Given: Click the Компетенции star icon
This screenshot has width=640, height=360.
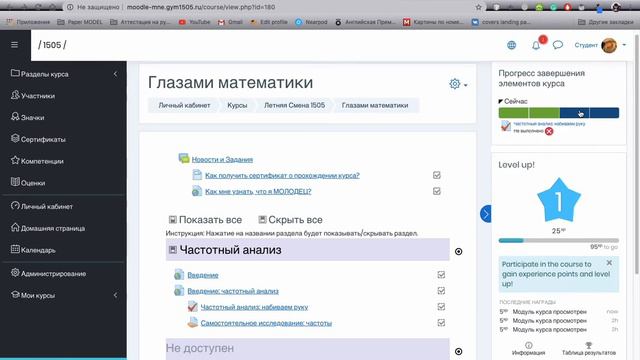Looking at the screenshot, I should click(x=15, y=160).
